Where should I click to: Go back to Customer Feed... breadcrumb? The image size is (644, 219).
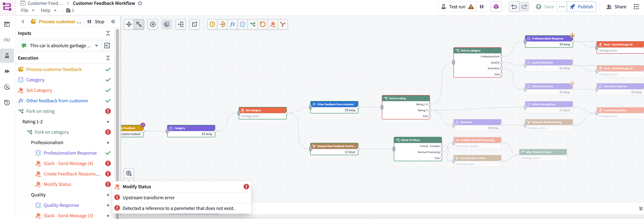point(42,3)
